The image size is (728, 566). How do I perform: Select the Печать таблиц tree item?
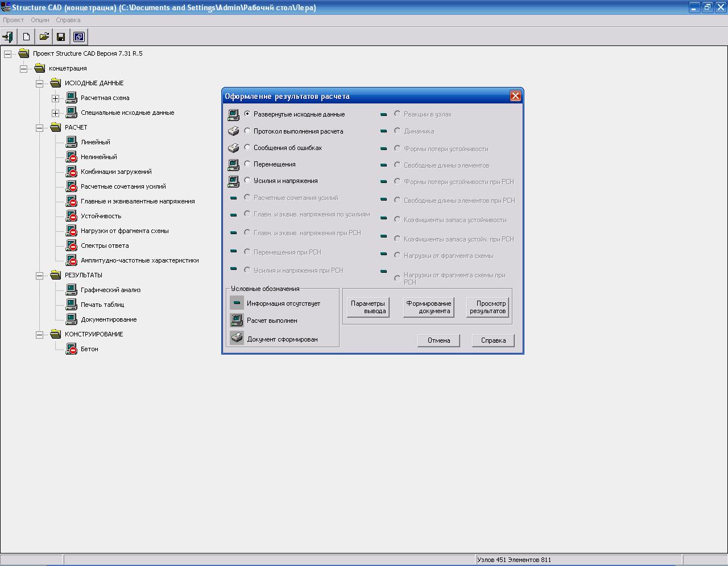pyautogui.click(x=102, y=305)
